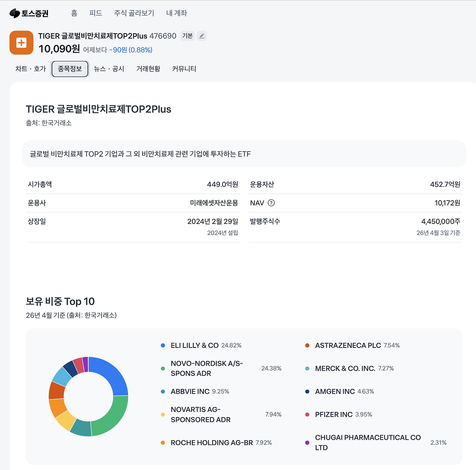Click ASTRAZENECA PLC holding name

348,345
